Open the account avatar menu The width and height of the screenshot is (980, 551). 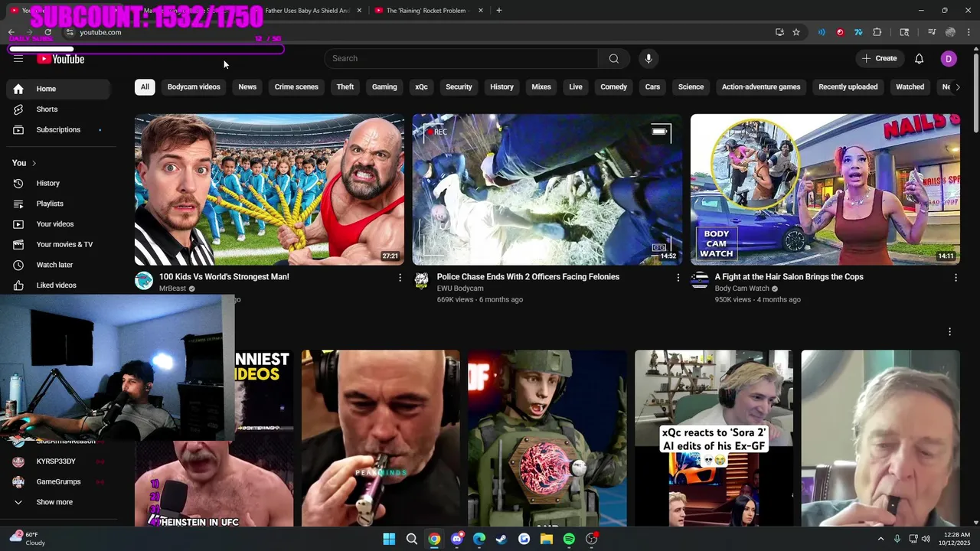[949, 59]
